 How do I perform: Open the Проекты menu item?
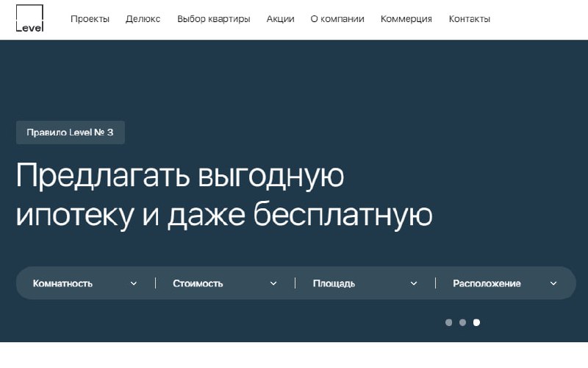click(90, 19)
